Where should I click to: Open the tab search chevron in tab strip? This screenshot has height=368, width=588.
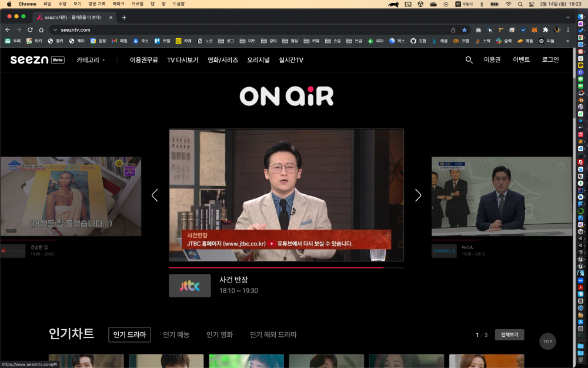(568, 17)
